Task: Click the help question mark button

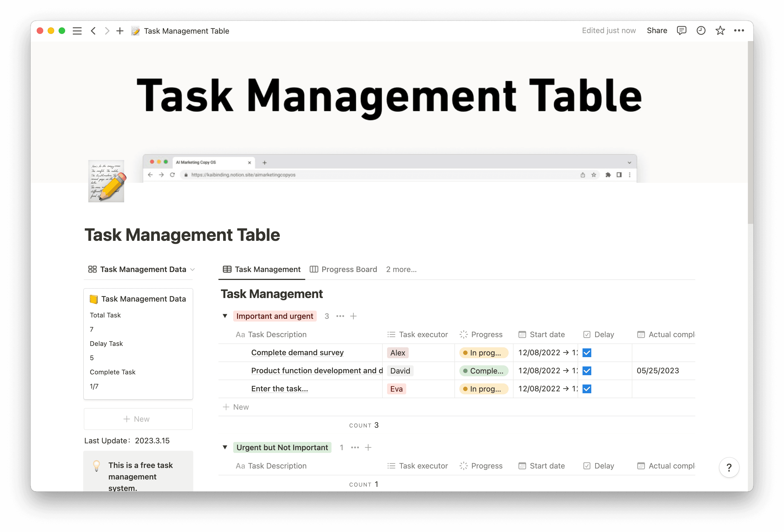Action: (729, 468)
